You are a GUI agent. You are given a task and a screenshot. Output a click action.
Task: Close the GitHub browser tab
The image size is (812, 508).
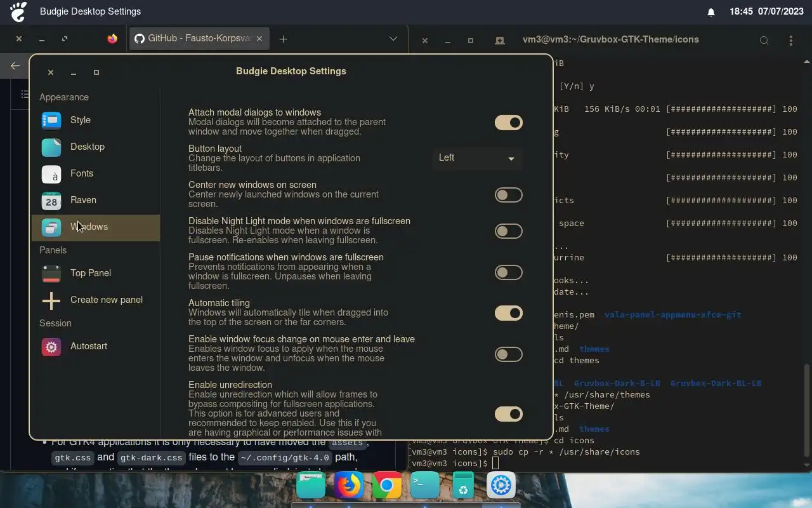[x=260, y=39]
